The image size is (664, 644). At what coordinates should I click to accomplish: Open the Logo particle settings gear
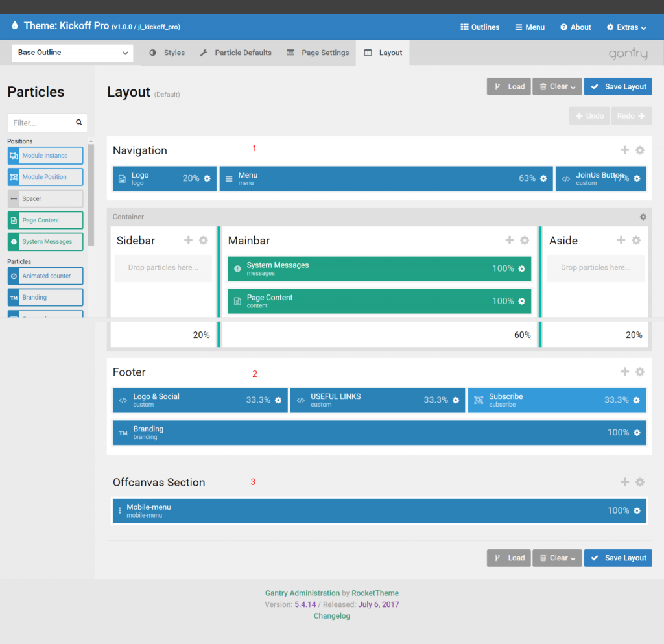(208, 179)
